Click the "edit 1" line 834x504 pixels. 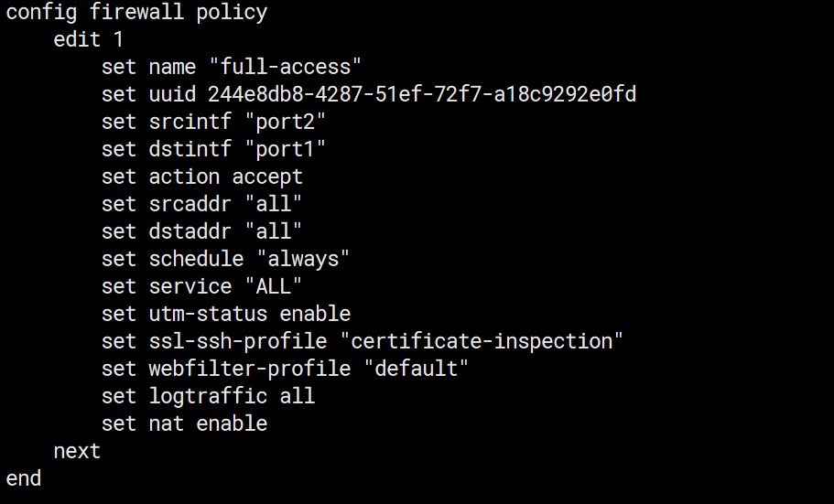(89, 40)
